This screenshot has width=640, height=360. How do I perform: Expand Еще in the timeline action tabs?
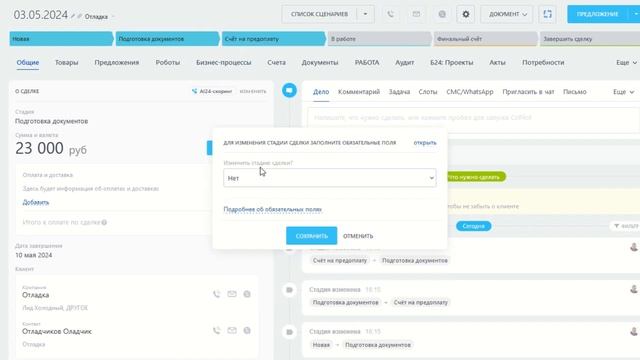tap(623, 92)
